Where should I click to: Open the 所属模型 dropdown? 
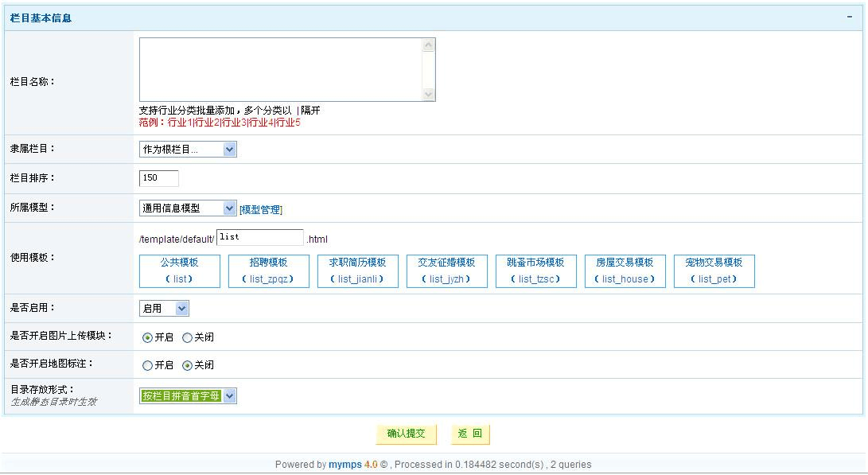[188, 208]
